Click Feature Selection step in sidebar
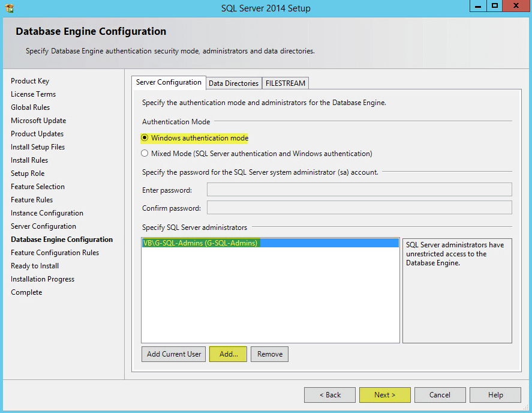Viewport: 532px width, 413px height. tap(38, 187)
